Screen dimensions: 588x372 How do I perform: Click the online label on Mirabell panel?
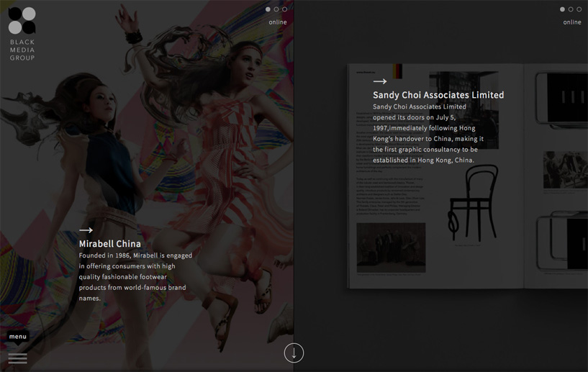[278, 22]
